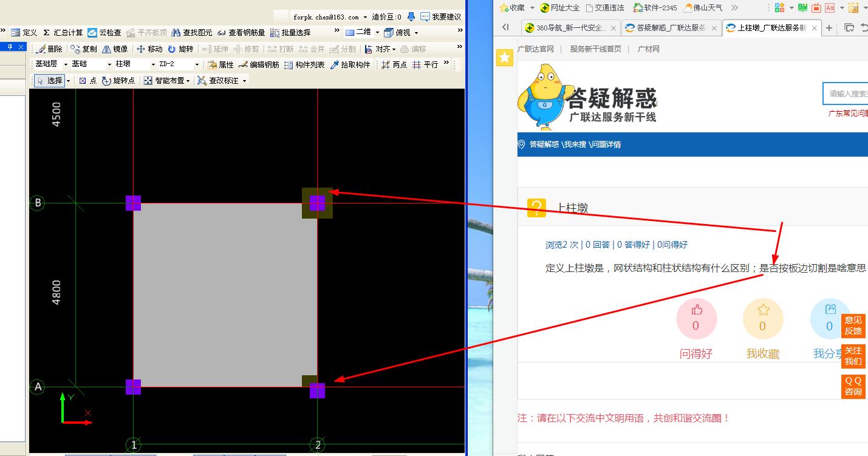Open the browser extensions grid icon
Viewport: 868px width, 456px height.
tap(779, 8)
